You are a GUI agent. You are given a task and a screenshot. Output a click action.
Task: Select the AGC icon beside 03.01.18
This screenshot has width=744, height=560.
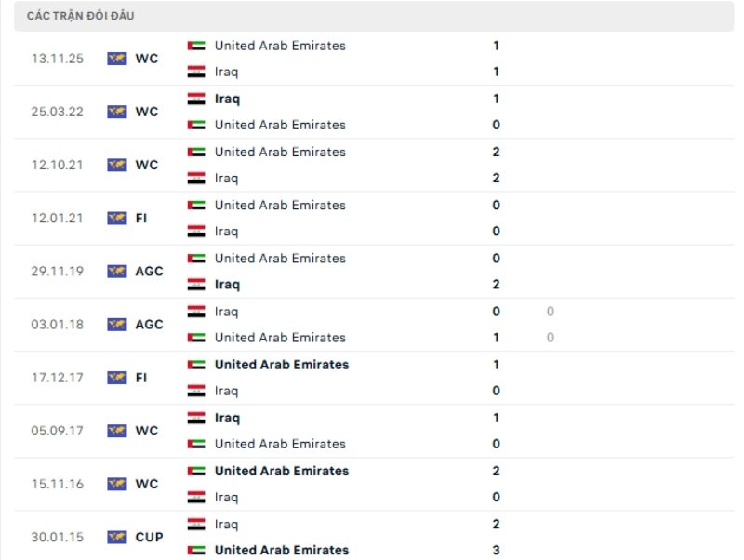pos(118,324)
